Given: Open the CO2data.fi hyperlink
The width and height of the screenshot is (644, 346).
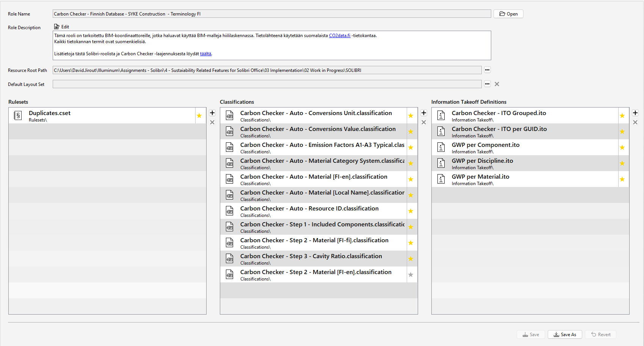Looking at the screenshot, I should point(339,35).
